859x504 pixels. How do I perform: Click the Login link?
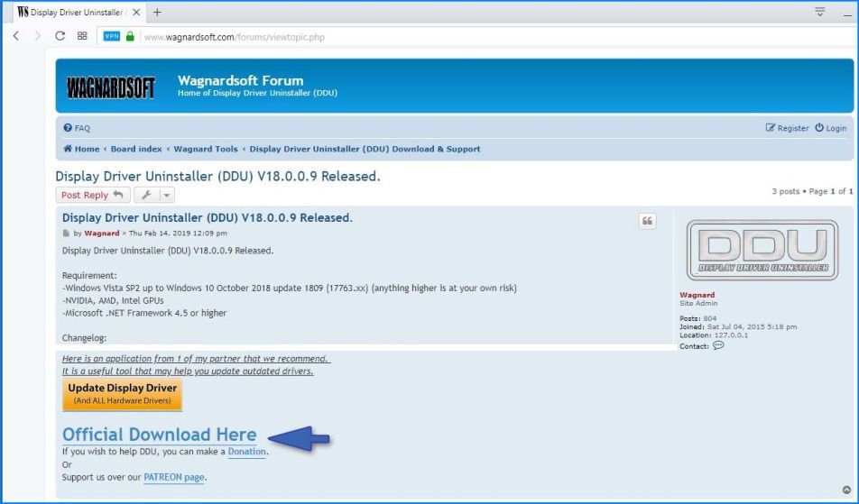click(830, 128)
